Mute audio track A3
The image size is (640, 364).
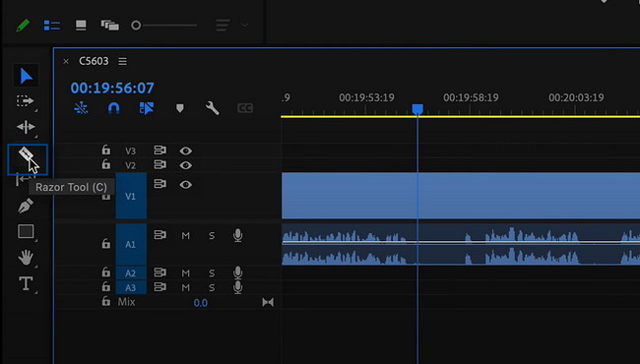[186, 288]
